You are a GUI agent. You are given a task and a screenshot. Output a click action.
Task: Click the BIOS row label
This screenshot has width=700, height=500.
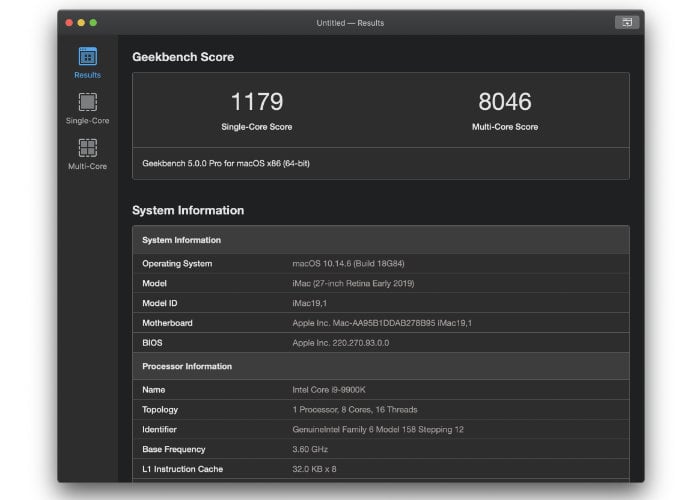click(152, 343)
